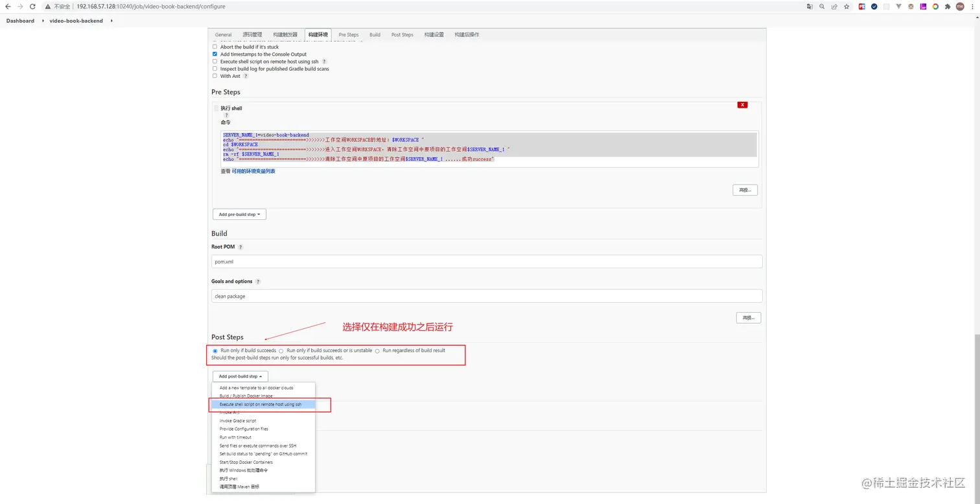Open the red and blue extension icon

(862, 6)
